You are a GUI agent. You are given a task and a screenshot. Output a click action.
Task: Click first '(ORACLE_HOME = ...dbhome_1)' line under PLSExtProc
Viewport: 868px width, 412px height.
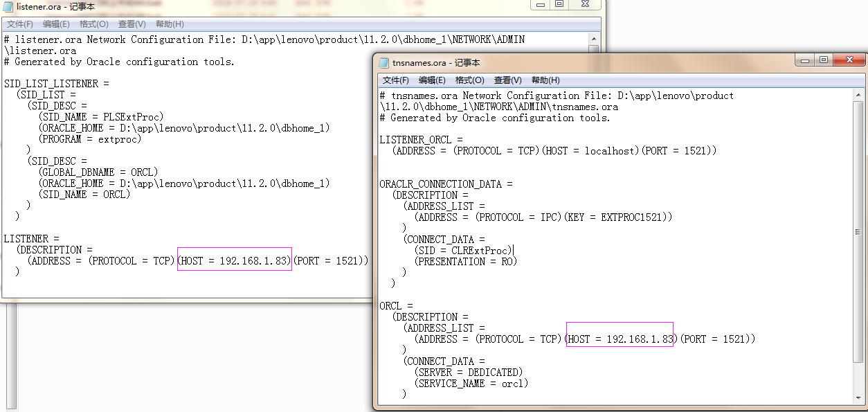point(185,128)
